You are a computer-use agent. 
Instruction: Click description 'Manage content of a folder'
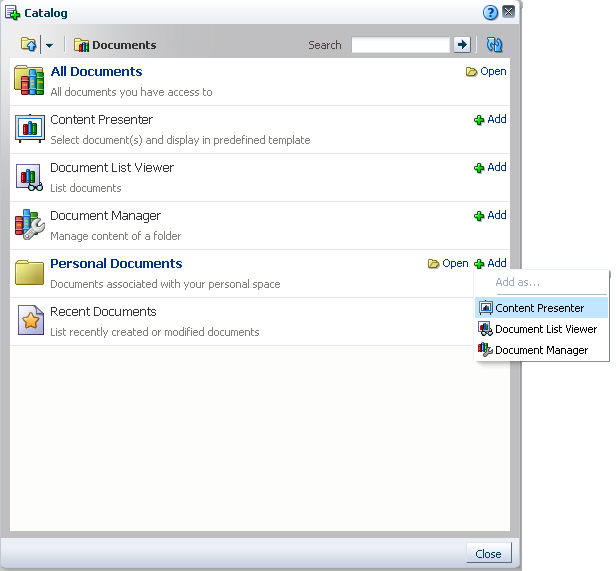116,236
